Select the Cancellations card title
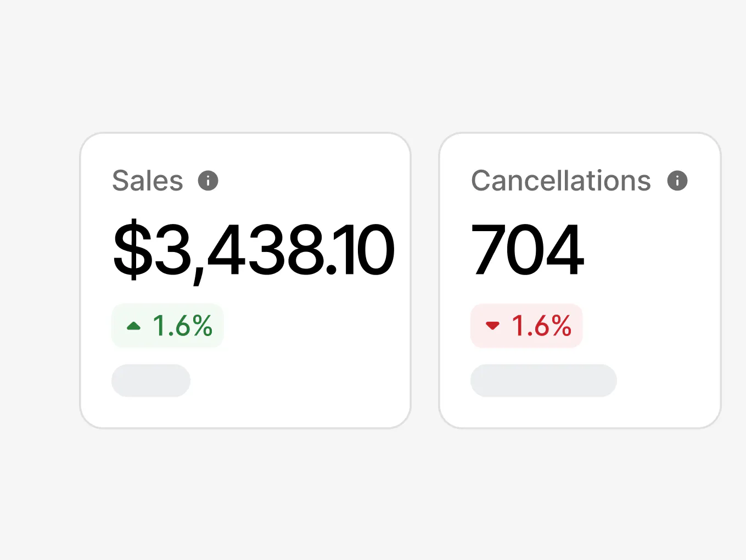 point(561,181)
